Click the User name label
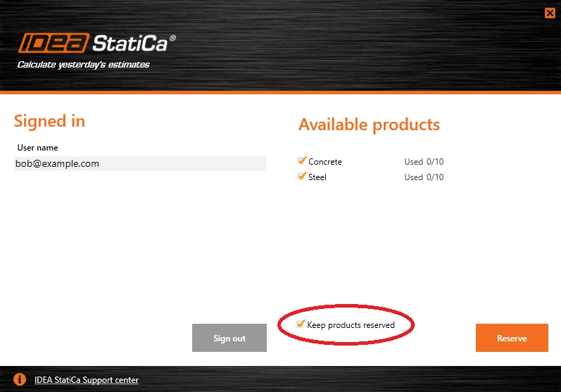The width and height of the screenshot is (561, 392). pyautogui.click(x=37, y=148)
